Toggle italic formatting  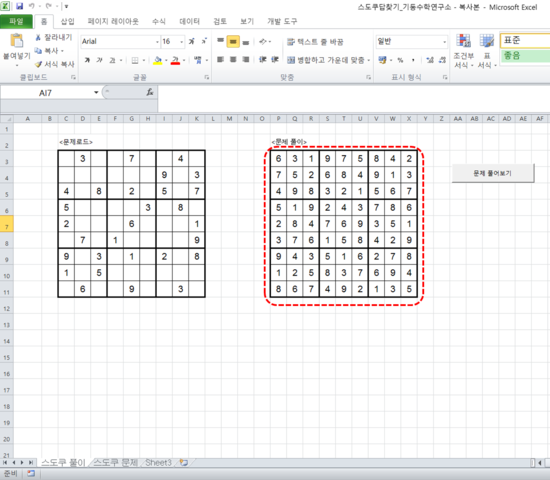pos(100,60)
